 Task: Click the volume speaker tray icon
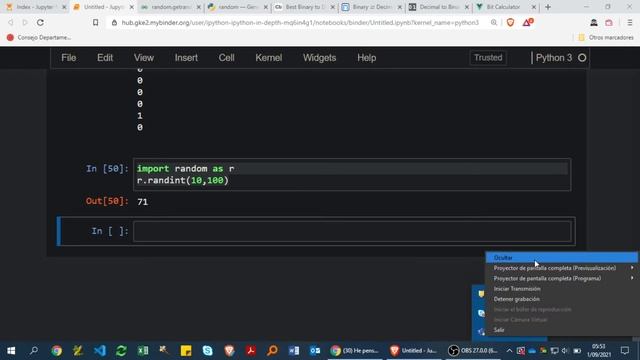[565, 351]
